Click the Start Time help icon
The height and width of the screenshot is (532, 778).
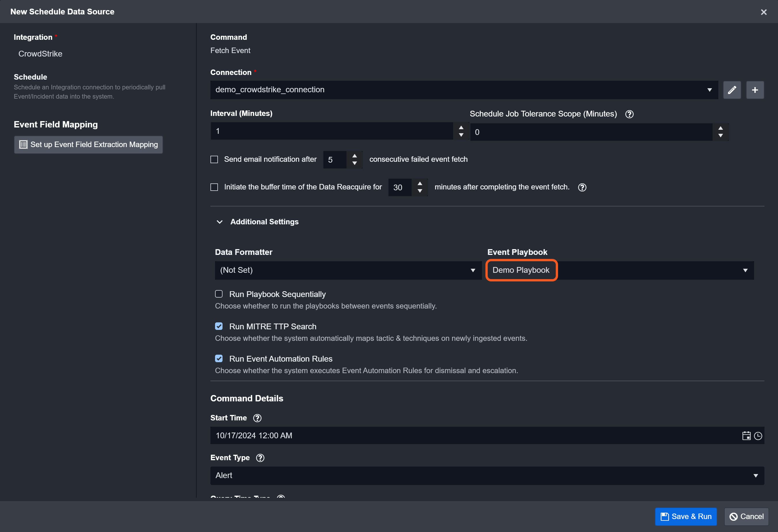(257, 418)
